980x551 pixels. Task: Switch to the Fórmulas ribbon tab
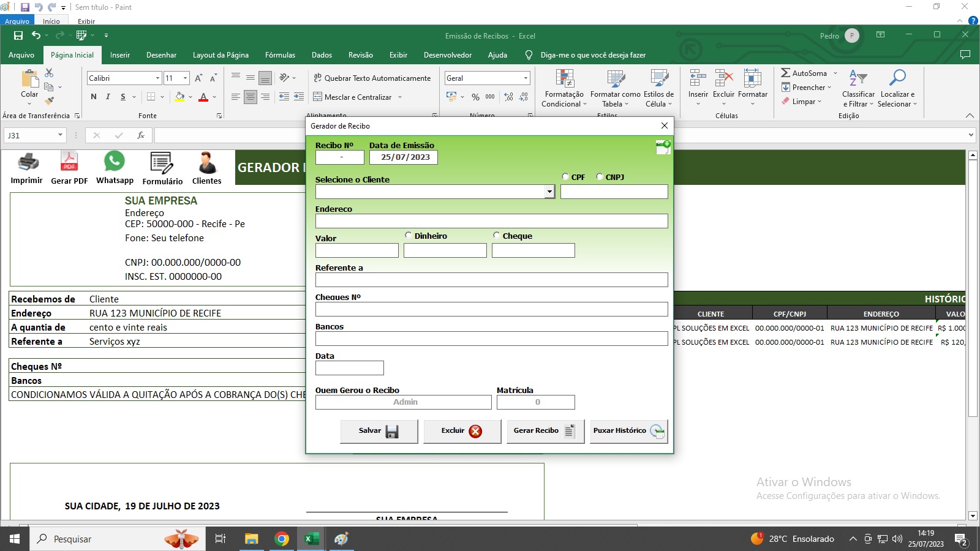tap(280, 55)
